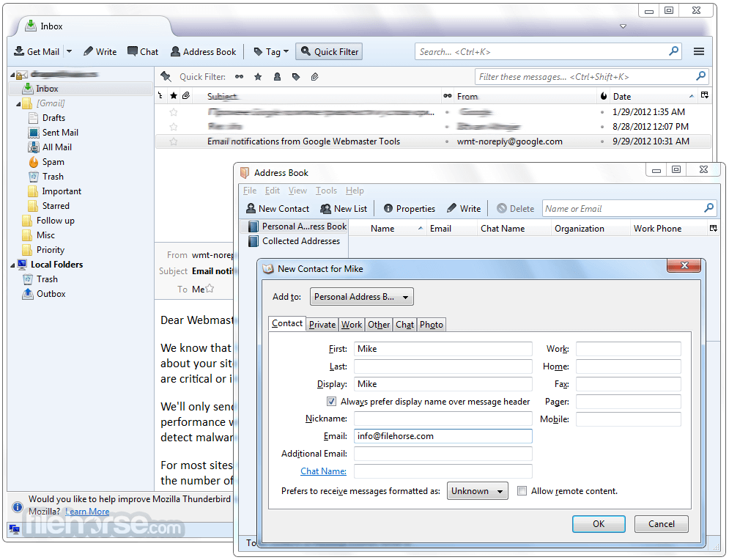Toggle Starred filter star icon

(x=258, y=77)
